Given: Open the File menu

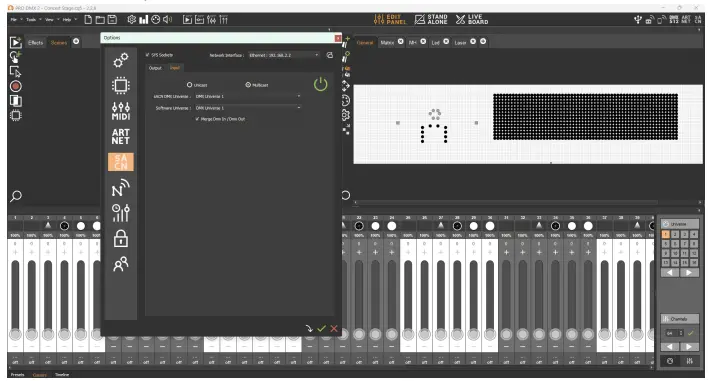Looking at the screenshot, I should 14,19.
